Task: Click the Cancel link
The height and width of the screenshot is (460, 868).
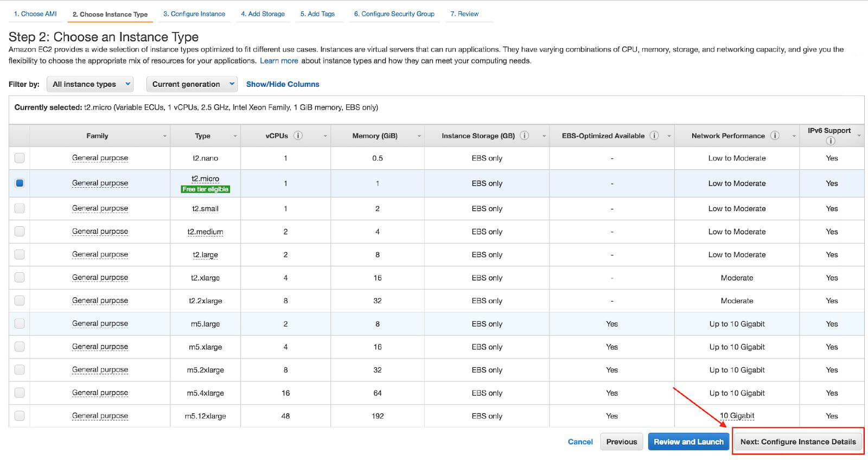Action: point(580,442)
